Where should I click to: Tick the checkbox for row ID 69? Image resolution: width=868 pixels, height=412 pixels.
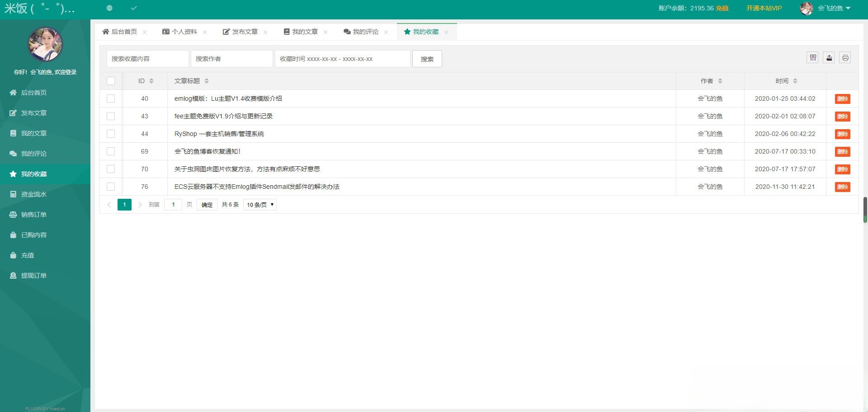click(111, 151)
